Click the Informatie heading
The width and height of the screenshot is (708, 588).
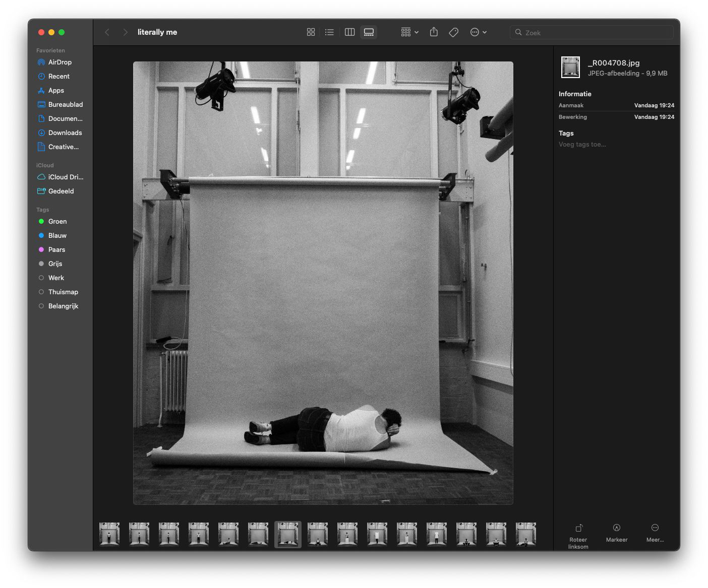click(x=575, y=94)
